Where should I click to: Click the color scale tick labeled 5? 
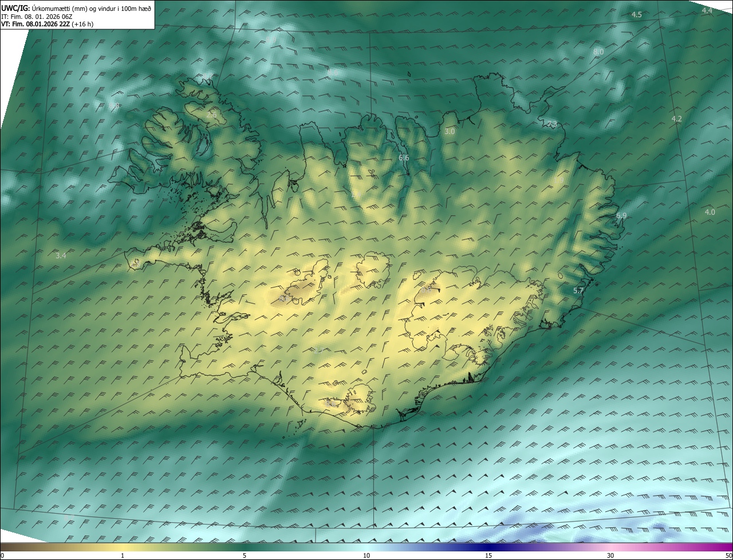click(x=245, y=555)
